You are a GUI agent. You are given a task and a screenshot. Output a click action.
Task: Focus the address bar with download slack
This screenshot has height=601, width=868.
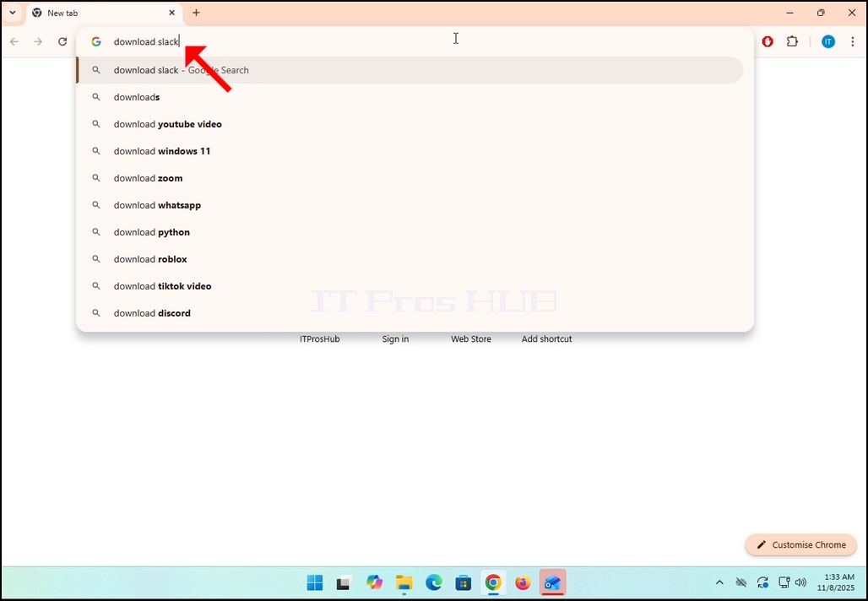click(415, 41)
